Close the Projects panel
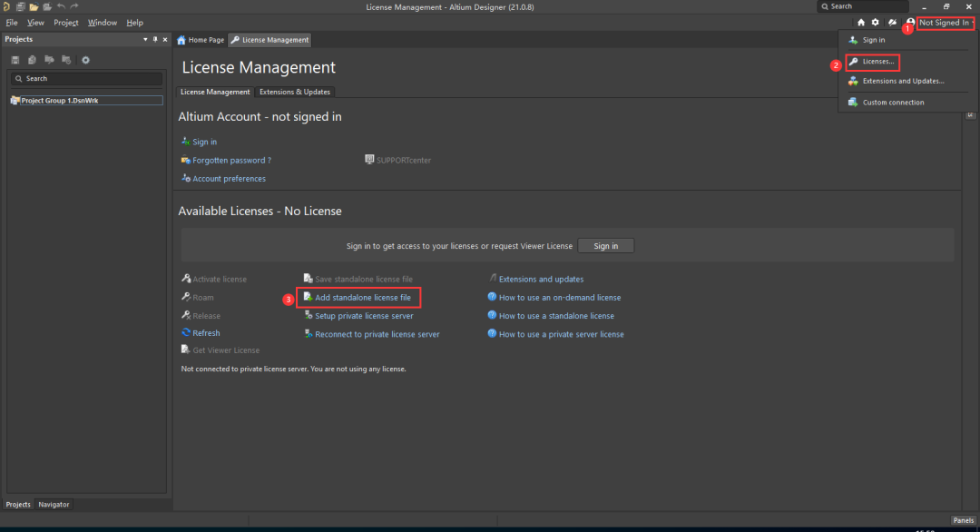This screenshot has height=532, width=980. pos(165,40)
